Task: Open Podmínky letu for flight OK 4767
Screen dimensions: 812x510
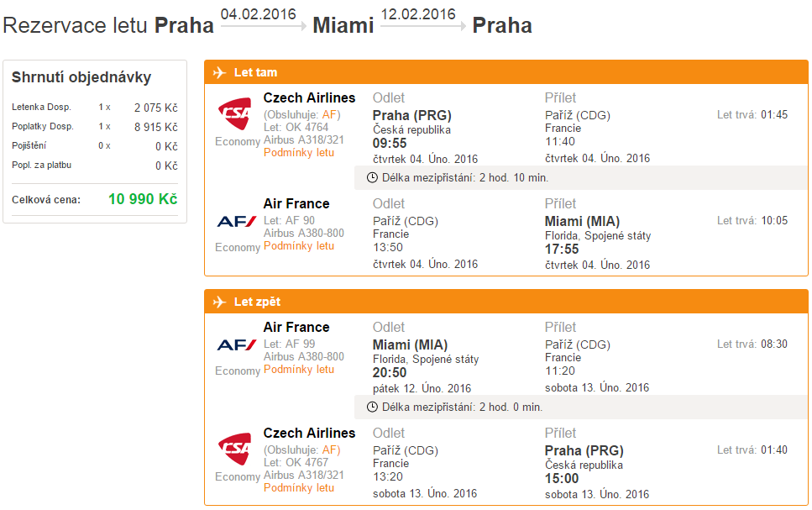Action: coord(299,488)
